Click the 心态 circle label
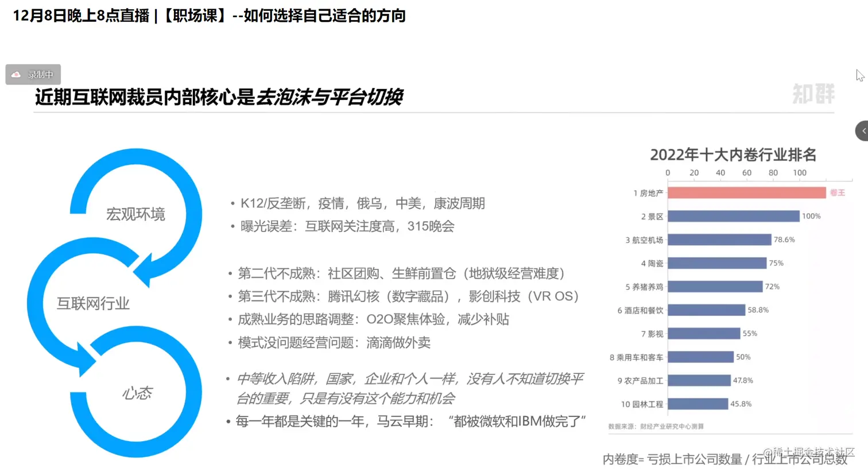Image resolution: width=868 pixels, height=471 pixels. (x=137, y=393)
